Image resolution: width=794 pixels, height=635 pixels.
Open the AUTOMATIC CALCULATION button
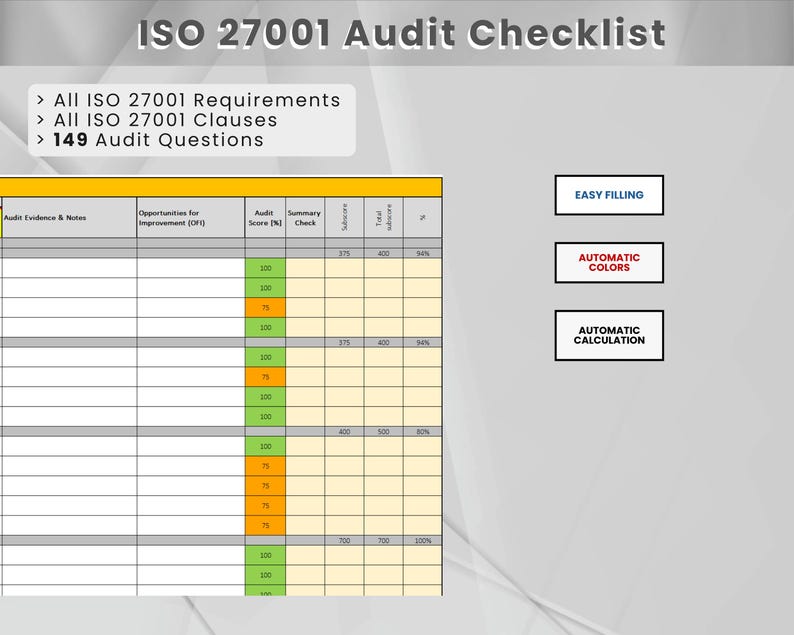(x=609, y=335)
